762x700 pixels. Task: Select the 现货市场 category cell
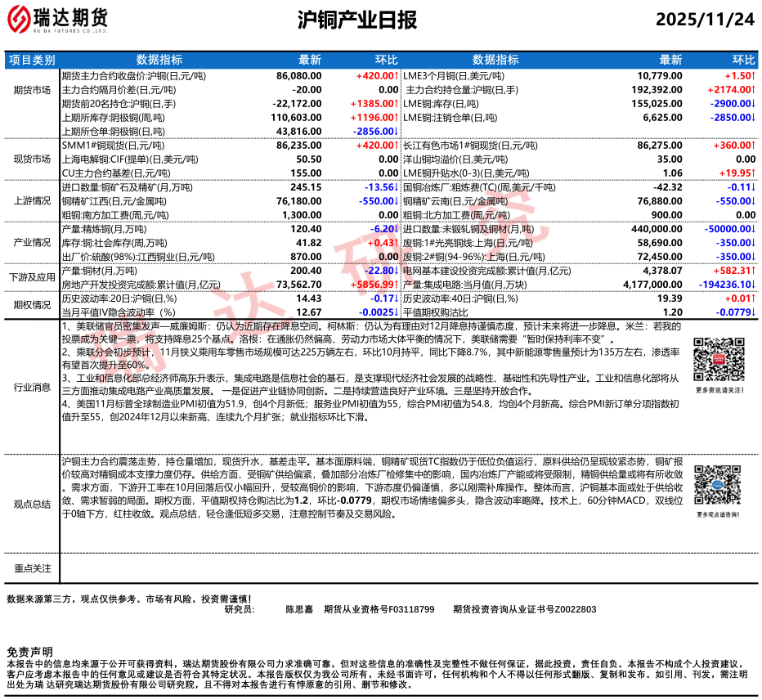click(32, 159)
